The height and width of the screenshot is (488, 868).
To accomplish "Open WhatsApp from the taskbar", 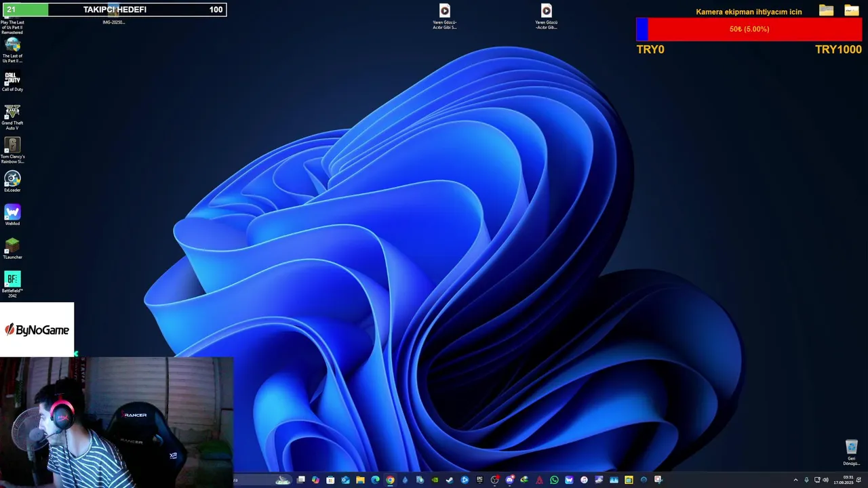I will 554,480.
